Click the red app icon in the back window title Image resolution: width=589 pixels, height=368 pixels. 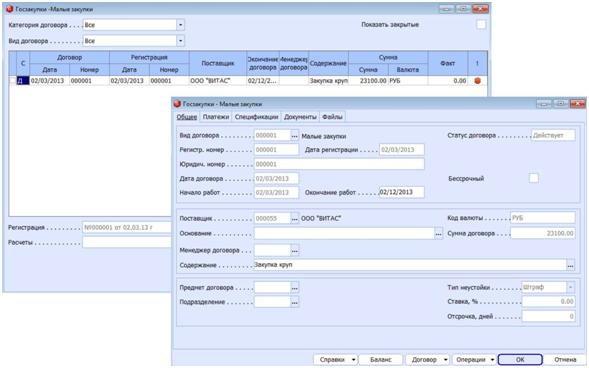coord(10,9)
